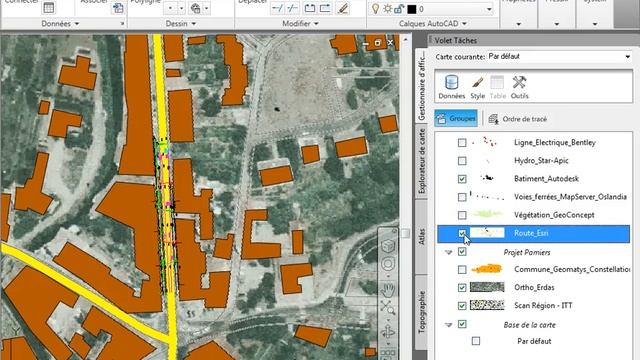Click the map view scroll up arrow
Image resolution: width=640 pixels, height=360 pixels.
(405, 40)
